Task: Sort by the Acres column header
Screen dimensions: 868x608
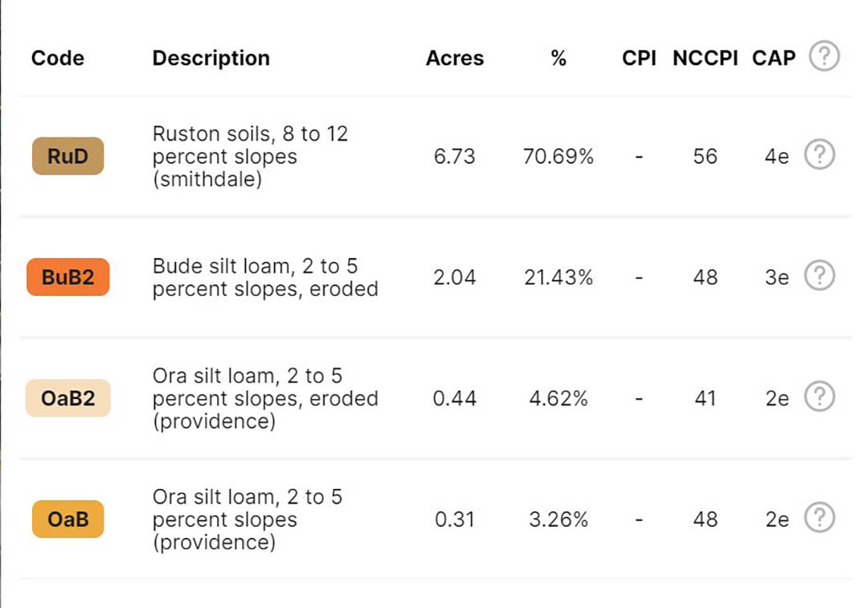Action: pyautogui.click(x=454, y=58)
